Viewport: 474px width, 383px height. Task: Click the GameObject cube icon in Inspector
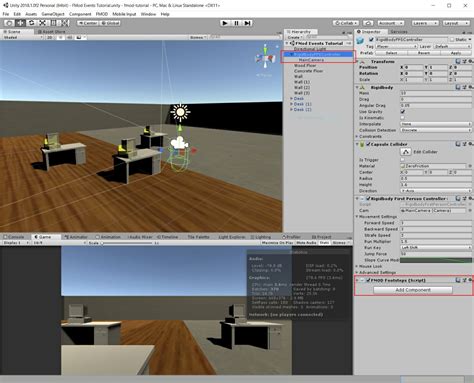(360, 41)
